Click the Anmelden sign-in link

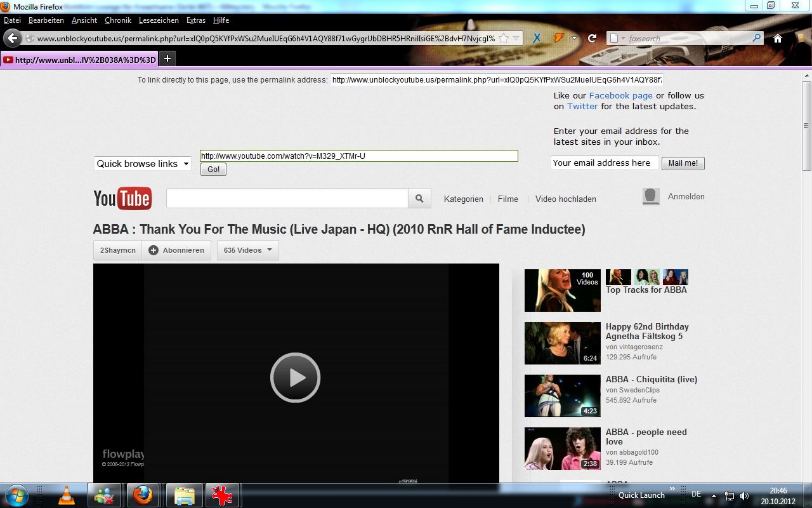(686, 196)
